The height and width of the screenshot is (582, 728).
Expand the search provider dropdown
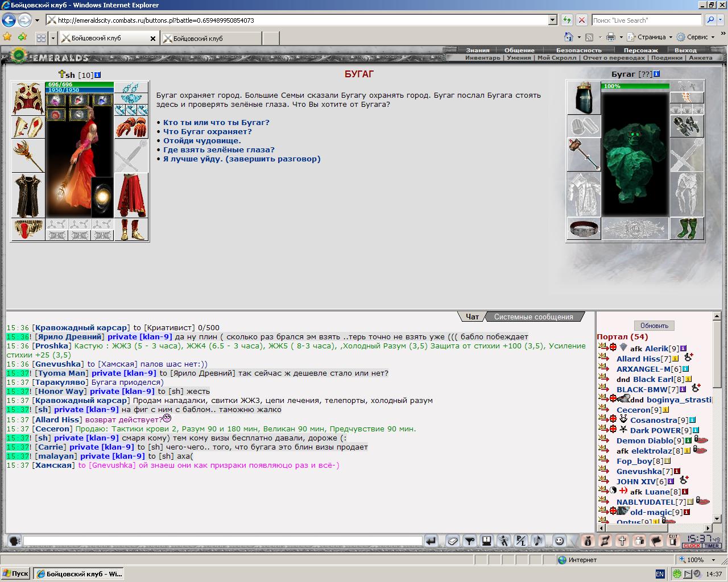click(721, 20)
